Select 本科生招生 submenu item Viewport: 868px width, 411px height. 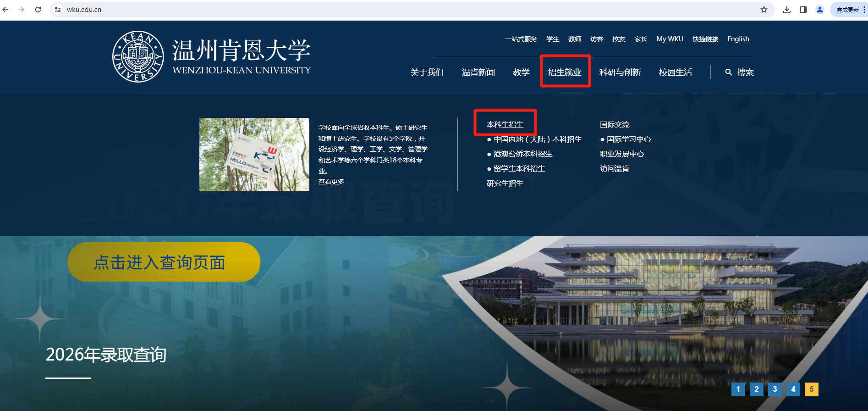pos(505,125)
